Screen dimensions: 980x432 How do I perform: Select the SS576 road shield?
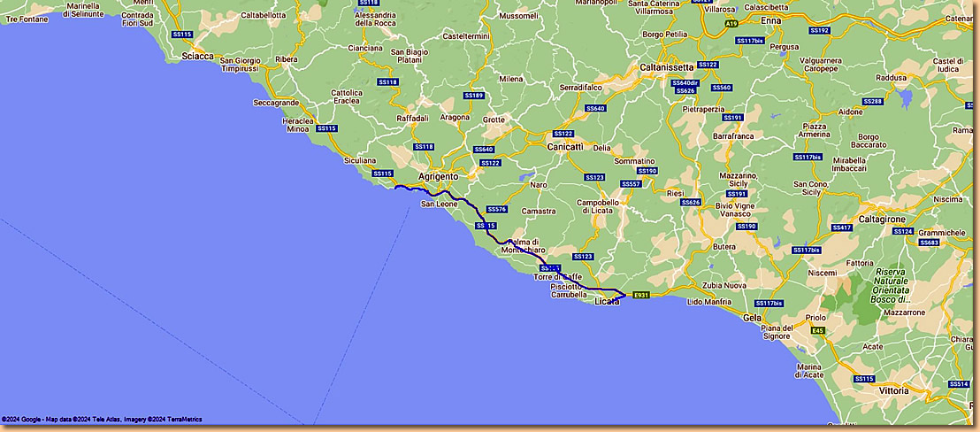(x=496, y=209)
